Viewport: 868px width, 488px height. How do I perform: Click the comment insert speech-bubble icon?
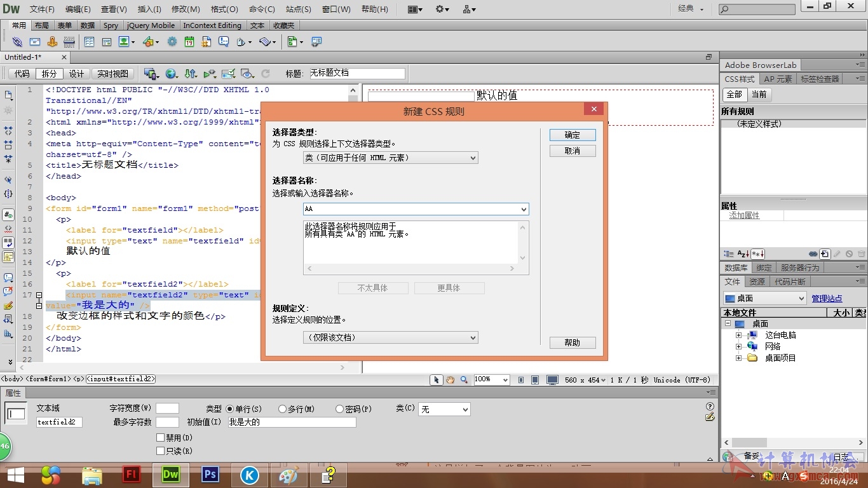tap(224, 41)
